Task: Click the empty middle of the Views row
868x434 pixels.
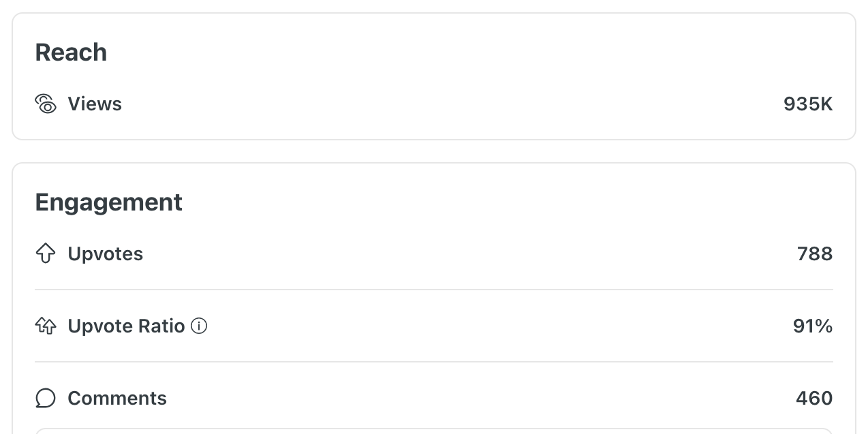Action: tap(450, 104)
